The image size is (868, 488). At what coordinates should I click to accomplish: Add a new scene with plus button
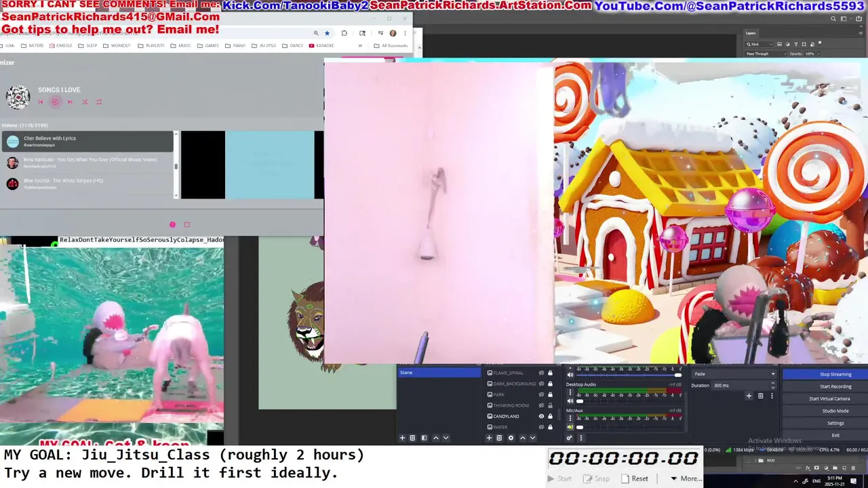[x=402, y=438]
